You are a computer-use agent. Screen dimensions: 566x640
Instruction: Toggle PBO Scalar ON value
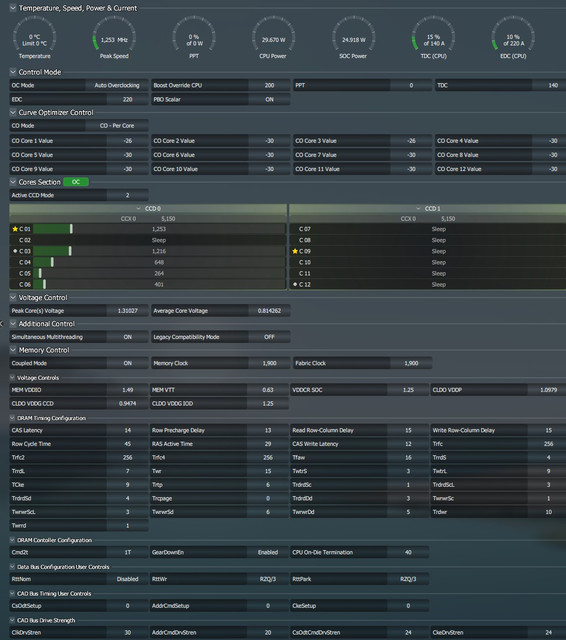point(269,99)
